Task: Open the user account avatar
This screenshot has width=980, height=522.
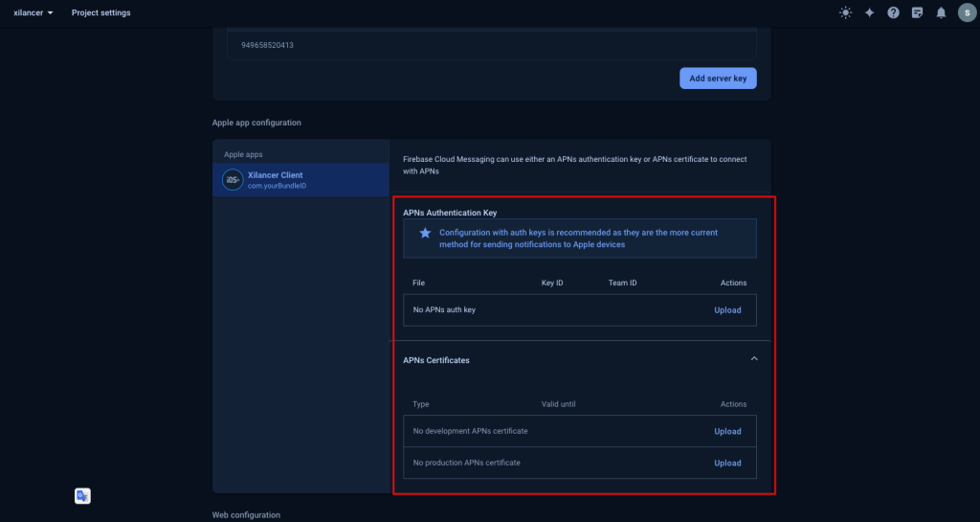Action: click(x=967, y=12)
